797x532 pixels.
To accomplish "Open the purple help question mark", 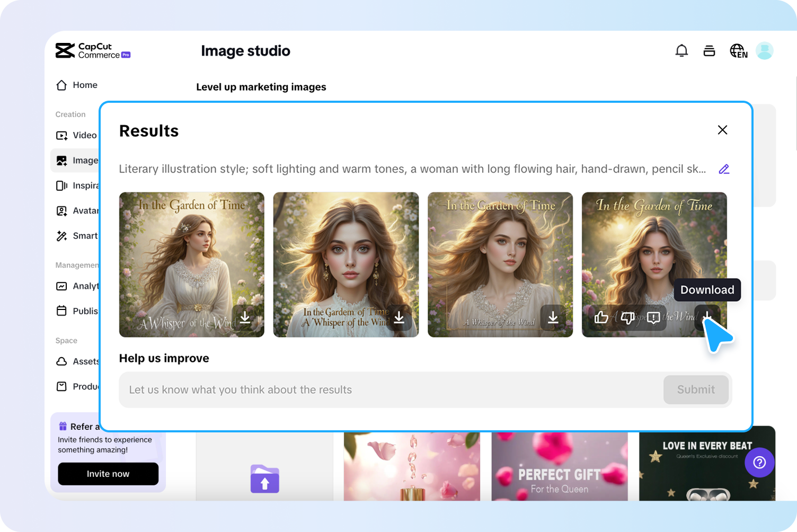I will tap(759, 463).
